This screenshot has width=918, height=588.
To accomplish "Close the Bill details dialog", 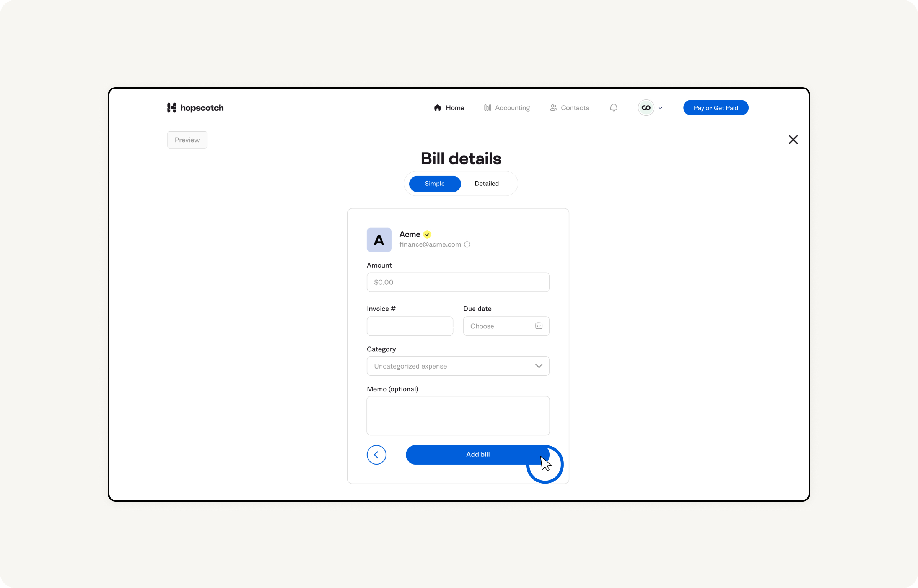I will tap(793, 139).
